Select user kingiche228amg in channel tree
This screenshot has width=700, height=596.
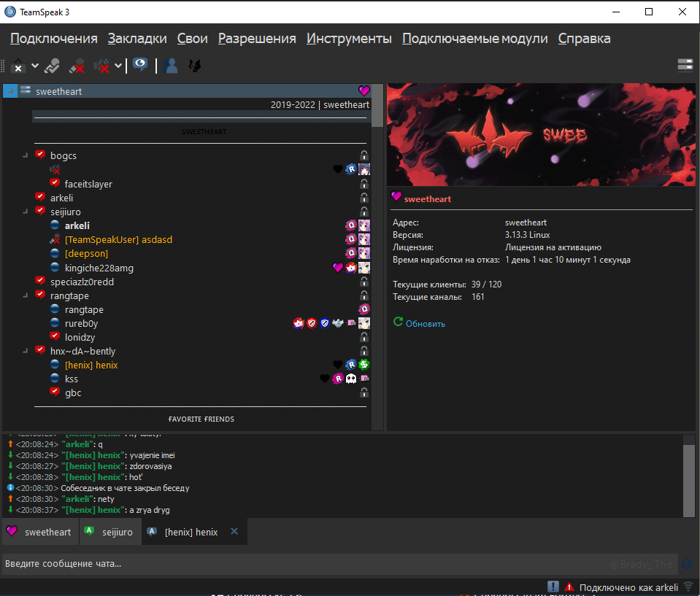99,268
